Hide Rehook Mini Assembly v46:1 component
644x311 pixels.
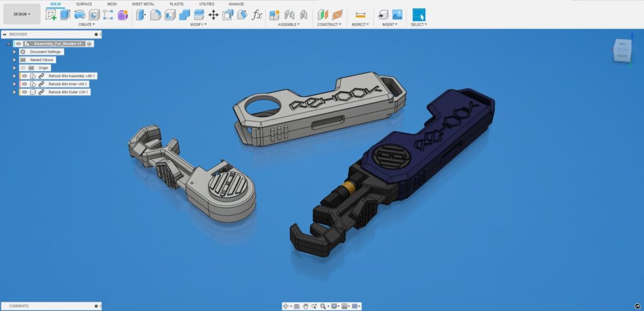coord(25,76)
